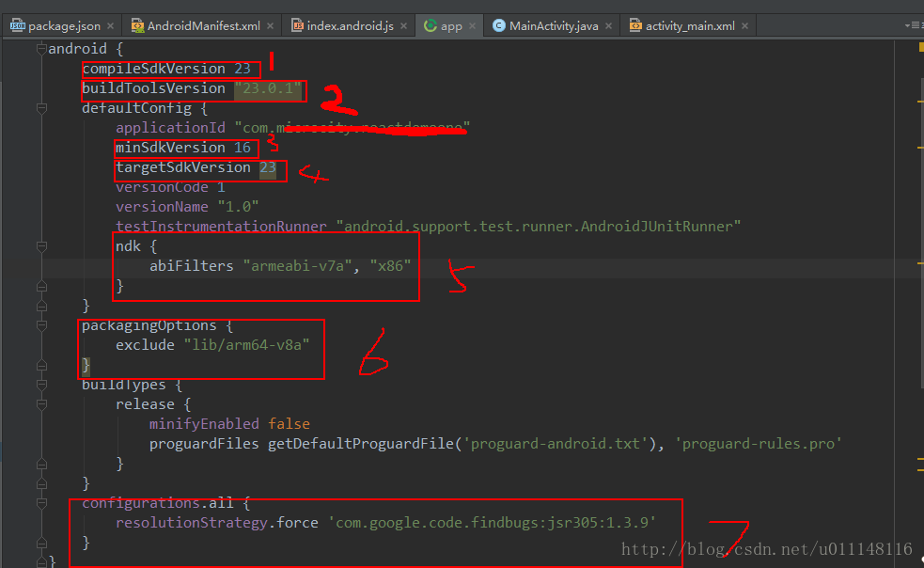
Task: Click the layout file icon on activity_main.xml tab
Action: pos(635,25)
